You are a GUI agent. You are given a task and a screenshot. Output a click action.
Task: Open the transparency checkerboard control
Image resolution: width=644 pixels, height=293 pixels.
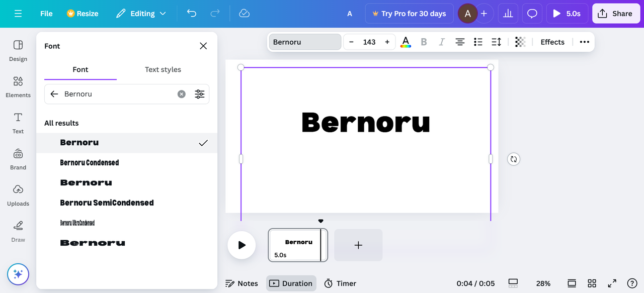point(520,42)
